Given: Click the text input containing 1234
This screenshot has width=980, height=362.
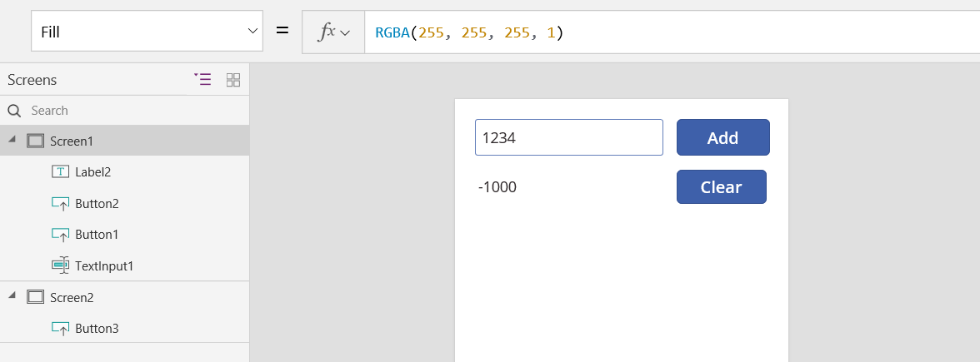Looking at the screenshot, I should pyautogui.click(x=568, y=137).
